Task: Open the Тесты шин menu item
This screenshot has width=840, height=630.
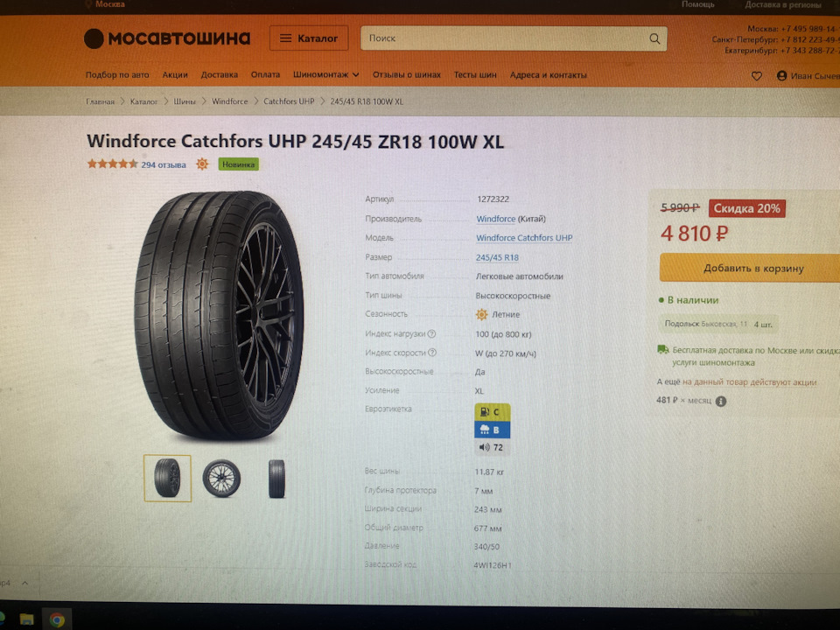Action: coord(475,75)
